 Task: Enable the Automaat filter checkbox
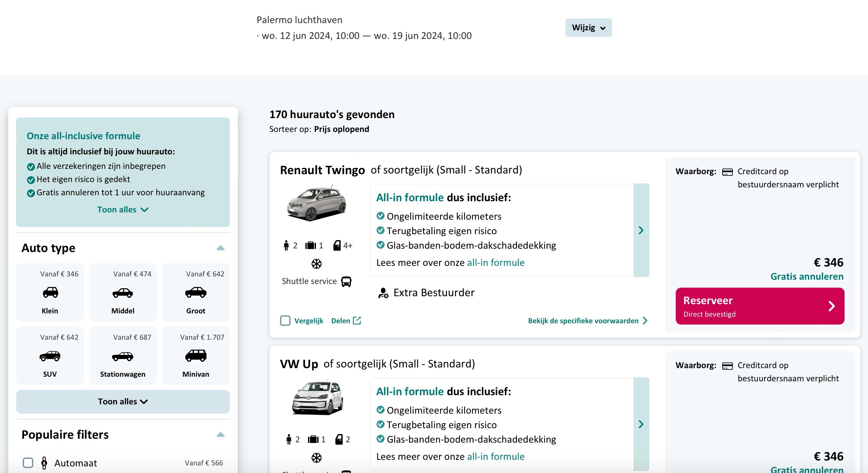(x=28, y=463)
